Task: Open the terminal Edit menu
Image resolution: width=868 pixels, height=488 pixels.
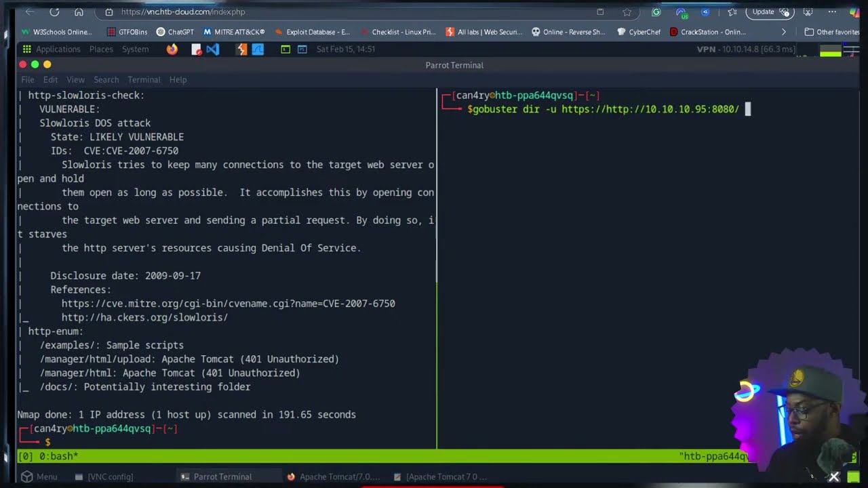Action: [51, 80]
